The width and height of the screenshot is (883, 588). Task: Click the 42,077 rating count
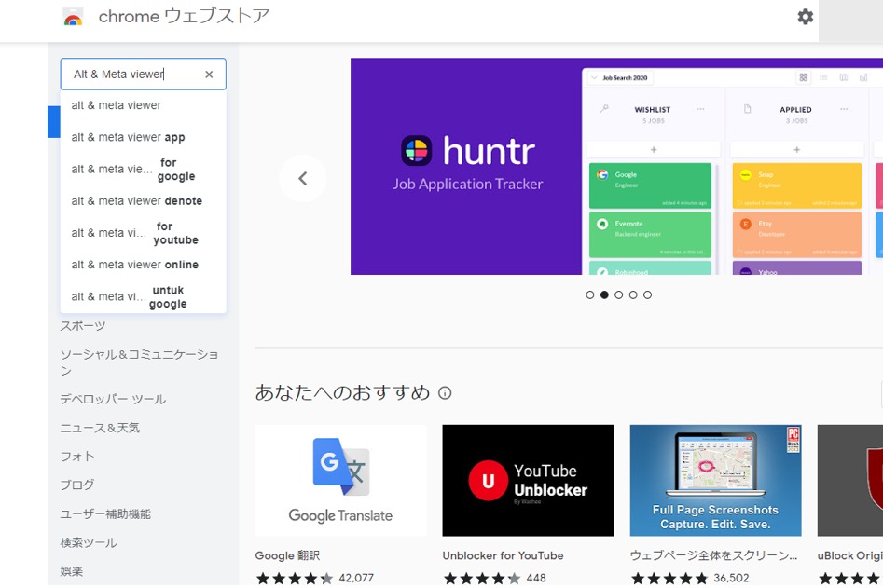tap(356, 578)
